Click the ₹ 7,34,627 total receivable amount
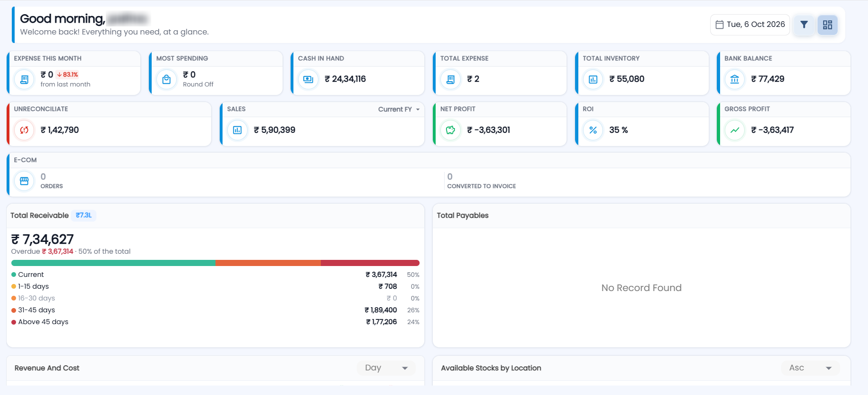The width and height of the screenshot is (868, 395). tap(43, 240)
